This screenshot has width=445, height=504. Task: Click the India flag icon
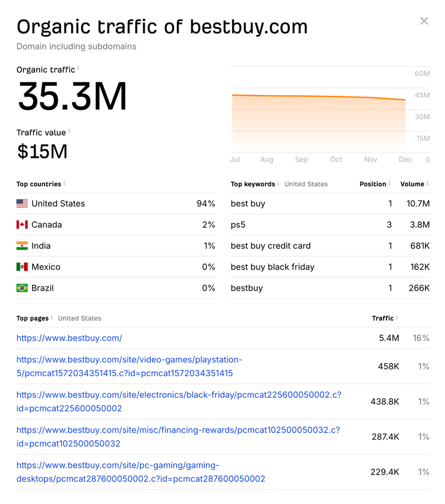pyautogui.click(x=22, y=246)
